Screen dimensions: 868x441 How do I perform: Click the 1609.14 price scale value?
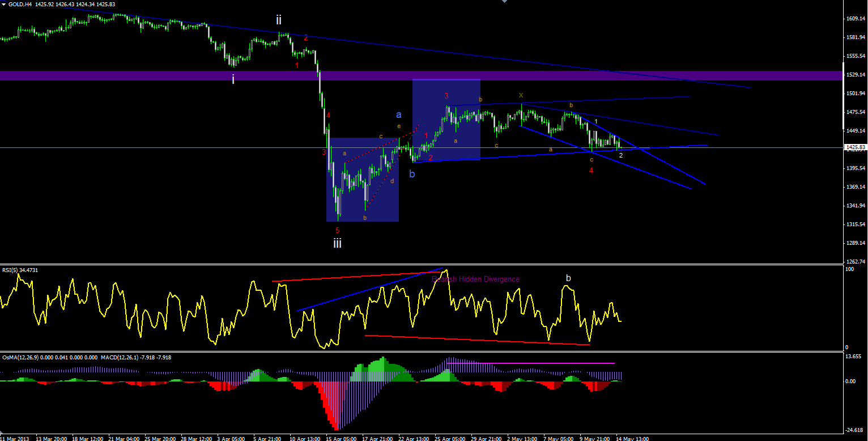pos(855,19)
